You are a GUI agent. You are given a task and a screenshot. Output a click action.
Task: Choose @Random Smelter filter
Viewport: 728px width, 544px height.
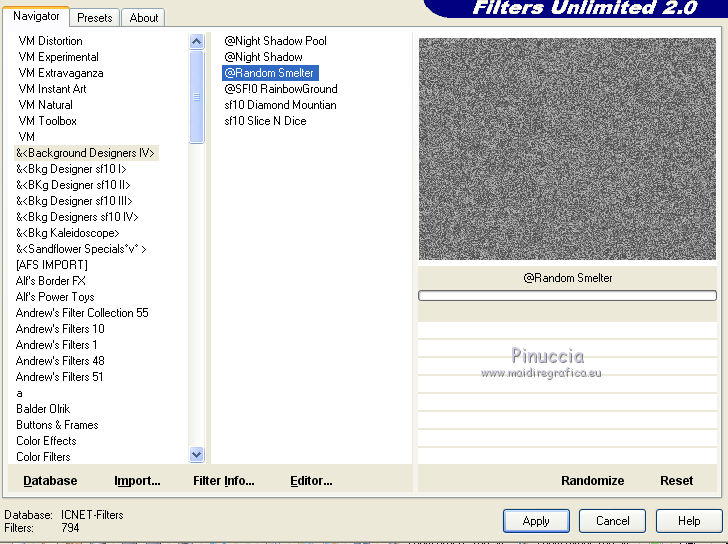coord(270,73)
